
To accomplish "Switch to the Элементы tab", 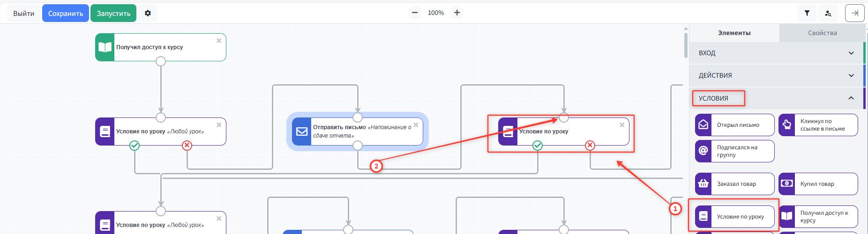I will 734,33.
